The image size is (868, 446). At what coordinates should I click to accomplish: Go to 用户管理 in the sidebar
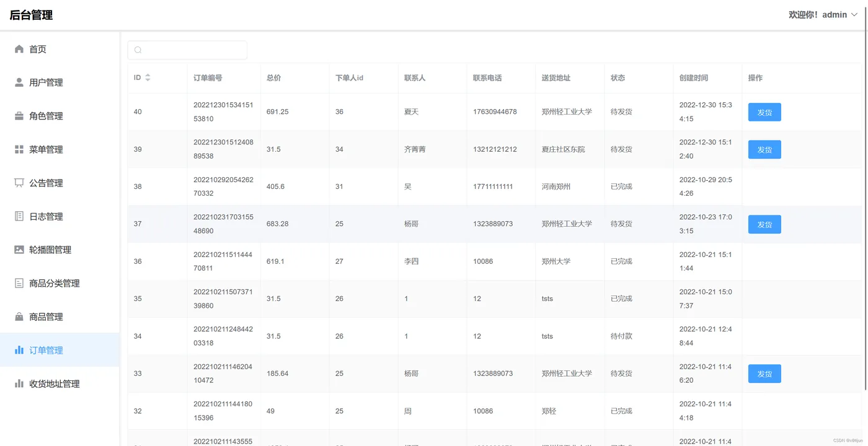tap(60, 82)
